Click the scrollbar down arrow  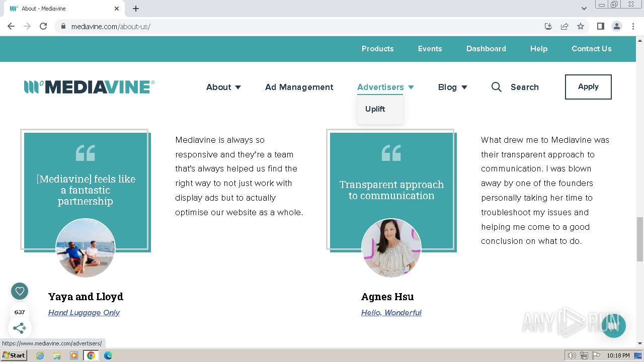tap(640, 344)
